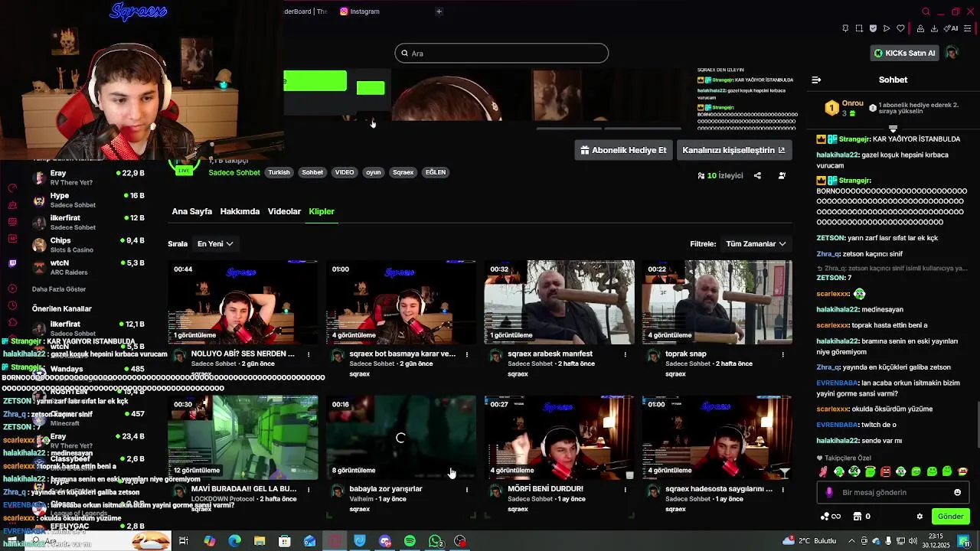Switch to the Hakkımda tab

pos(240,211)
